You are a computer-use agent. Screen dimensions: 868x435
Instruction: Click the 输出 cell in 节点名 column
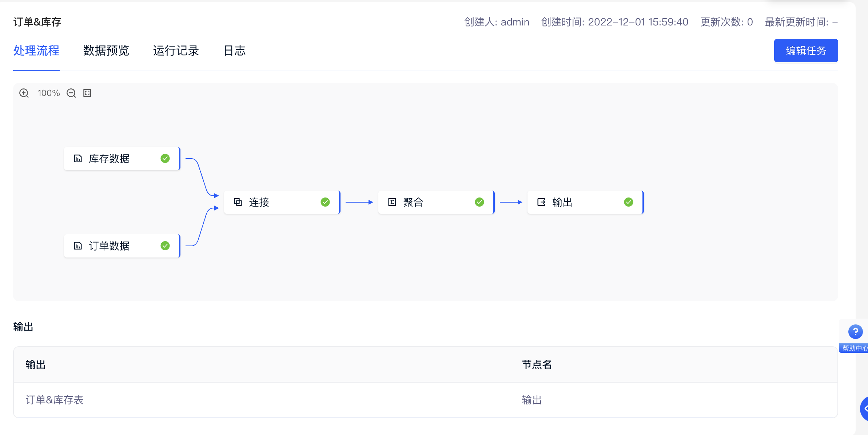click(532, 400)
